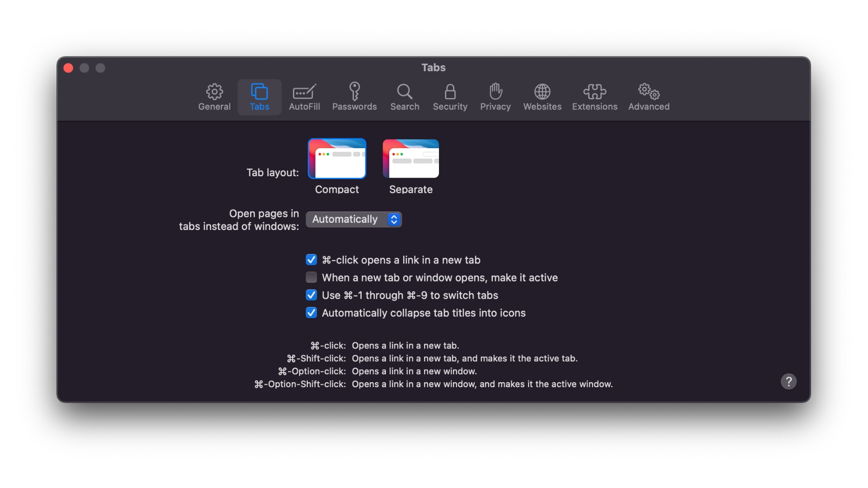Image resolution: width=868 pixels, height=488 pixels.
Task: Open the AutoFill preferences pane
Action: coord(304,97)
